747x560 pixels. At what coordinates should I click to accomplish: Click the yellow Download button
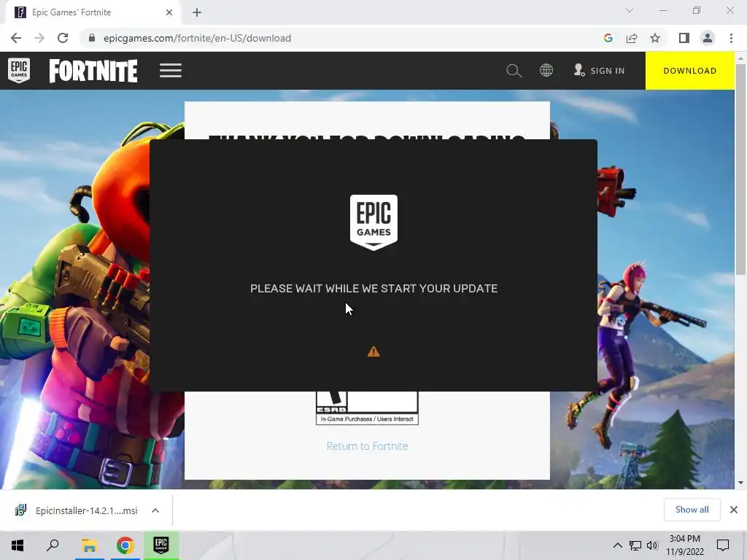[690, 71]
